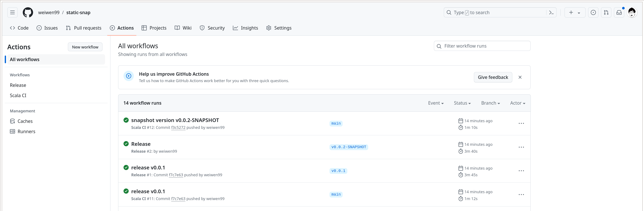Image resolution: width=644 pixels, height=211 pixels.
Task: Expand the create new dropdown caret
Action: [x=579, y=13]
